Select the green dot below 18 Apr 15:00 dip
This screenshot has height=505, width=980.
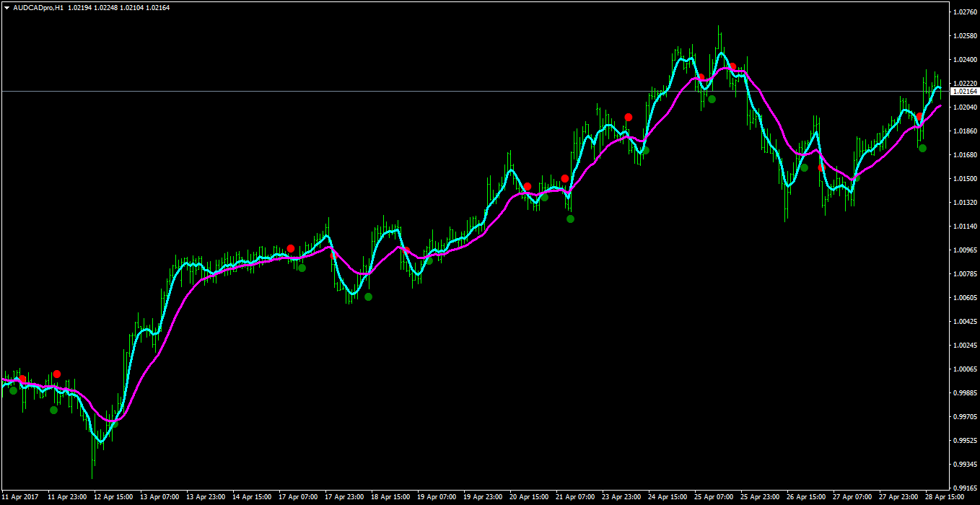[368, 297]
